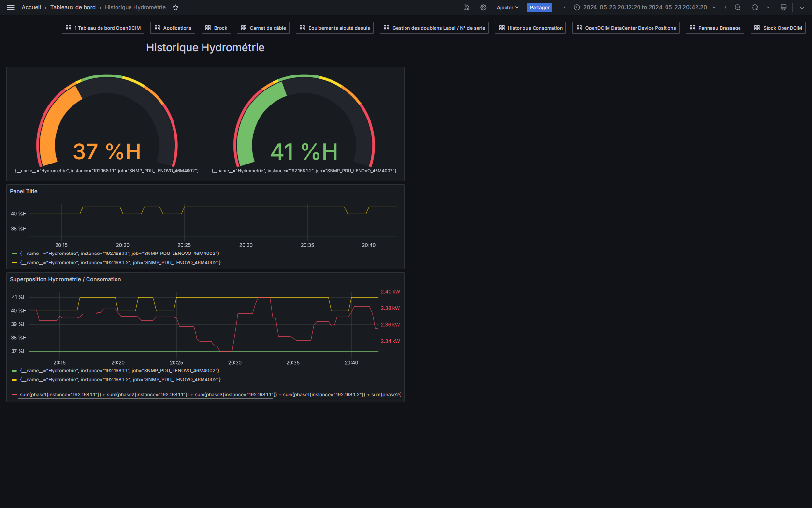Cycle the TV view mode icon
The width and height of the screenshot is (812, 508).
pyautogui.click(x=783, y=7)
